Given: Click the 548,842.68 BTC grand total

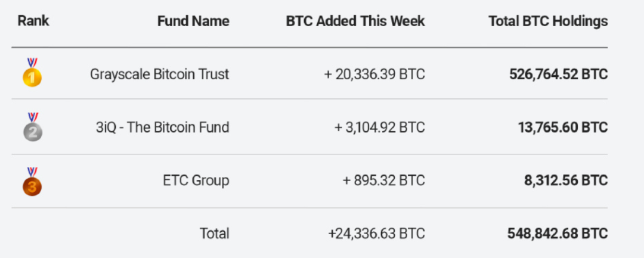Looking at the screenshot, I should pyautogui.click(x=558, y=234).
